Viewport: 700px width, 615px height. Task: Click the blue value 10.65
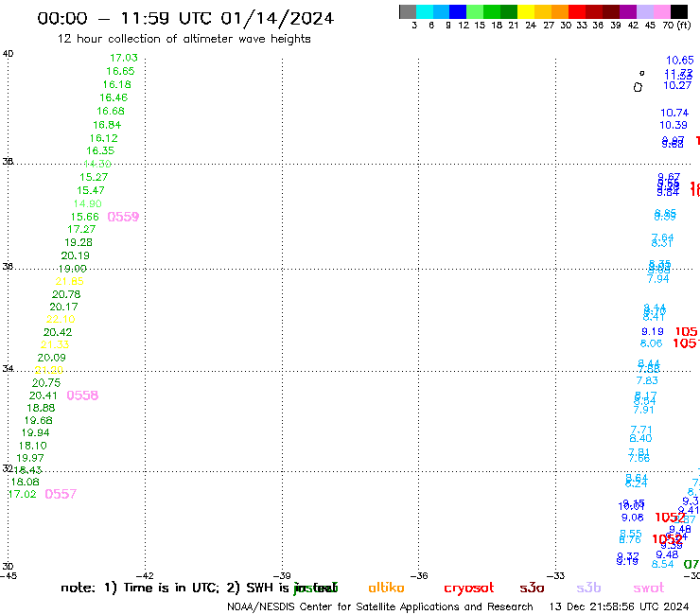pyautogui.click(x=680, y=61)
